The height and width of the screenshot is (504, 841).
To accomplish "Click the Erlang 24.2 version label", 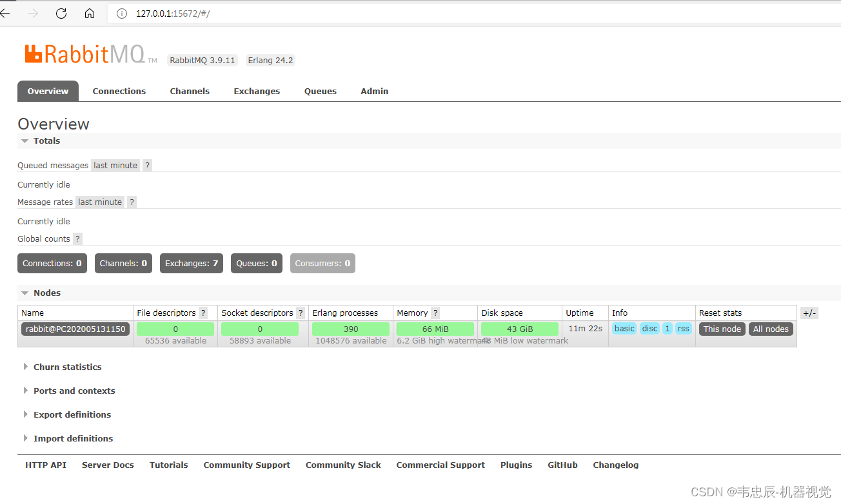I will pyautogui.click(x=271, y=61).
